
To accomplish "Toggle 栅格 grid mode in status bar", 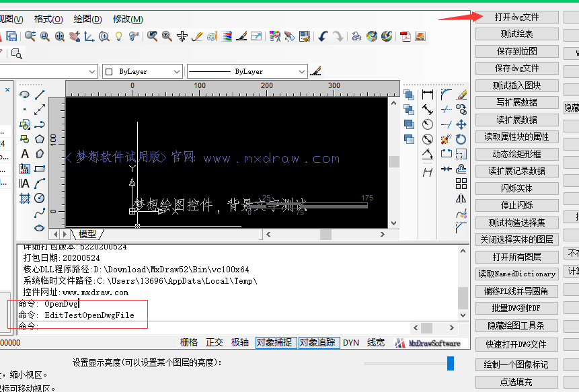I will pyautogui.click(x=190, y=342).
